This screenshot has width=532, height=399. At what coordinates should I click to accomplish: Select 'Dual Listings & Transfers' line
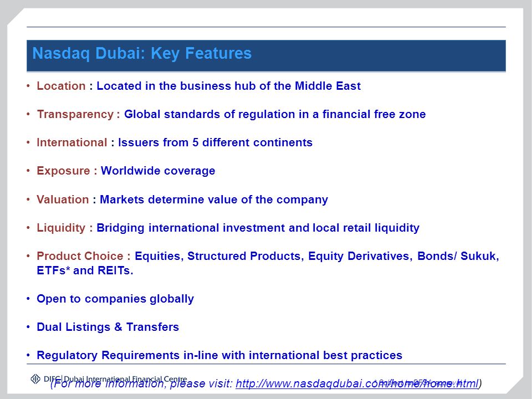click(108, 327)
